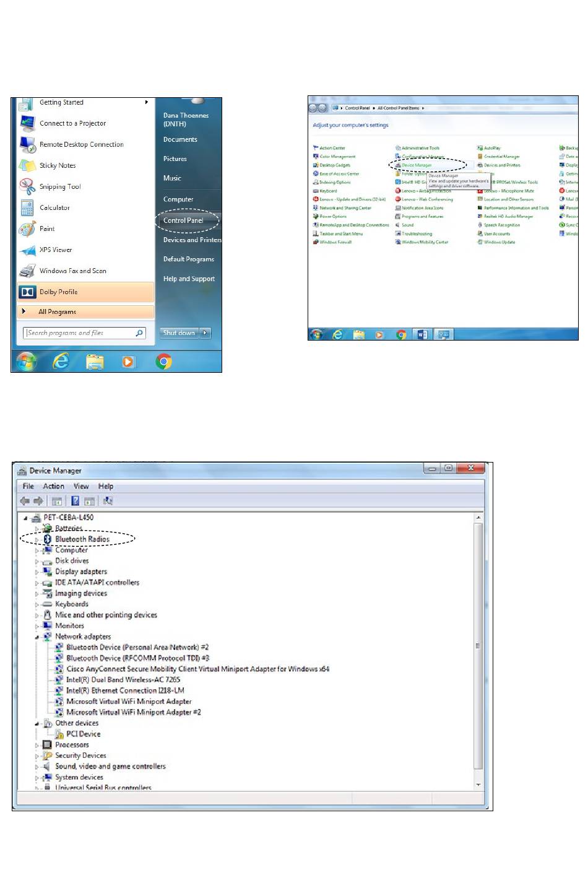
Task: Click the Shut down button
Action: (179, 333)
